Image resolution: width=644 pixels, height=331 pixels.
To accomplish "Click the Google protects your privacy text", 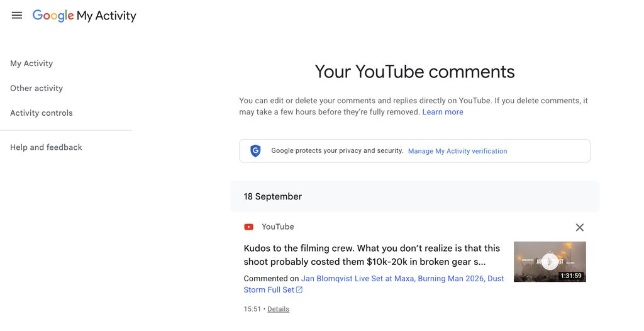I will 337,150.
